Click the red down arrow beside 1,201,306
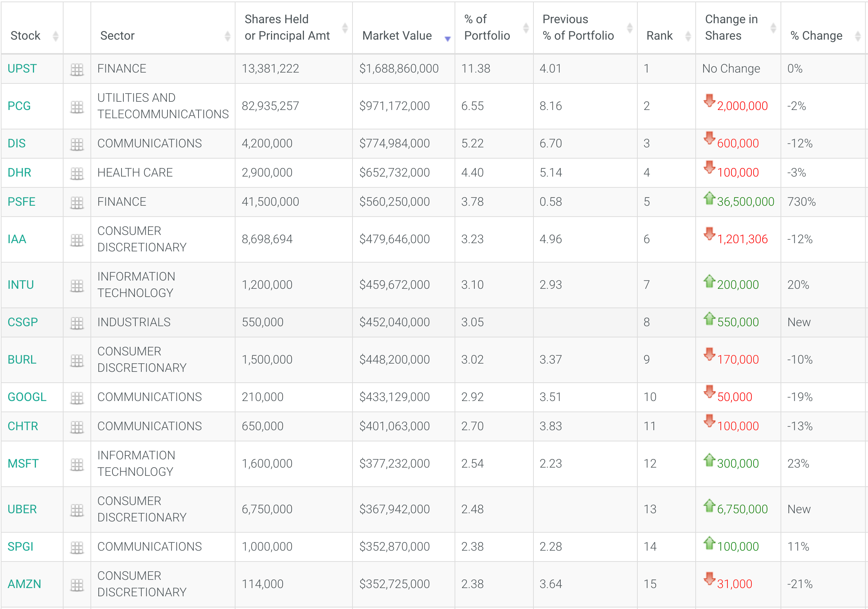Screen dimensions: 868x609 (x=709, y=233)
